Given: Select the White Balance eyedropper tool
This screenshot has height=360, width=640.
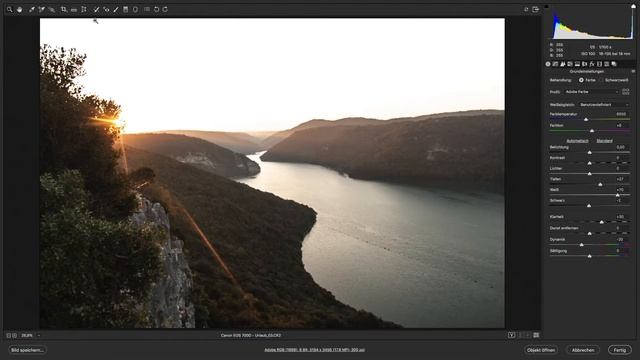Looking at the screenshot, I should pyautogui.click(x=31, y=9).
